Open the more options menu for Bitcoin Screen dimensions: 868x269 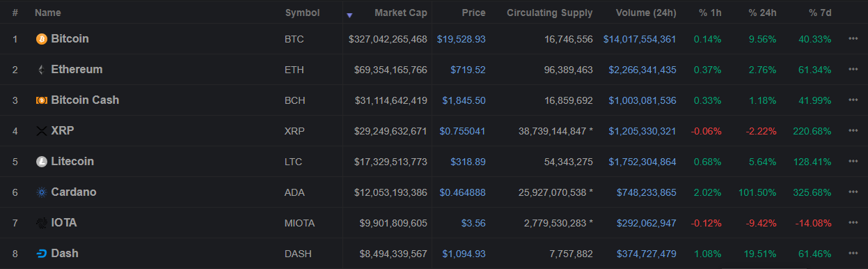(x=853, y=39)
